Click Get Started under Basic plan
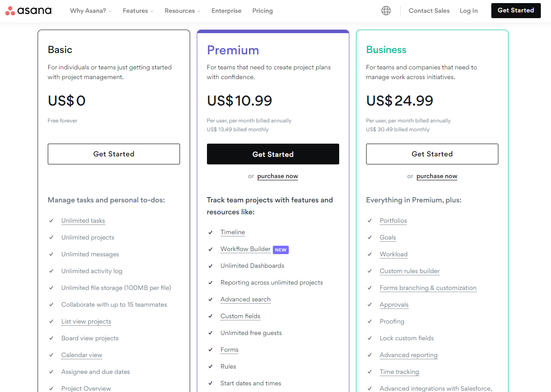551x392 pixels. tap(114, 154)
